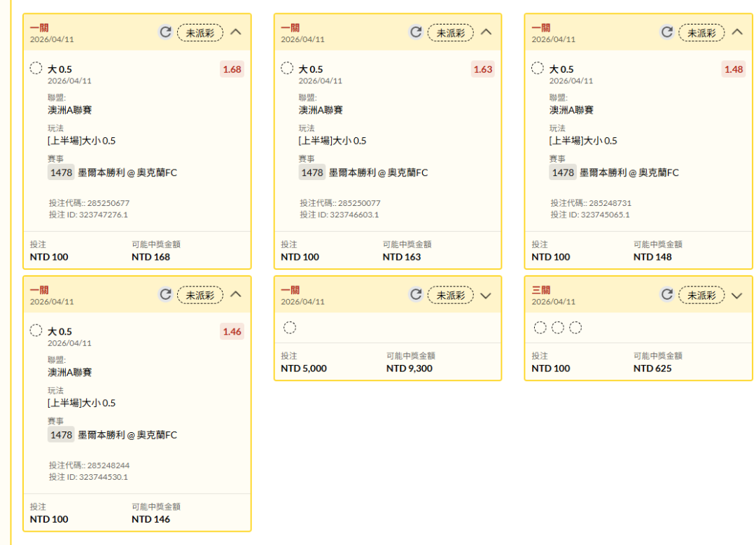Click the 1.46 odds badge
The width and height of the screenshot is (756, 545).
[x=232, y=331]
